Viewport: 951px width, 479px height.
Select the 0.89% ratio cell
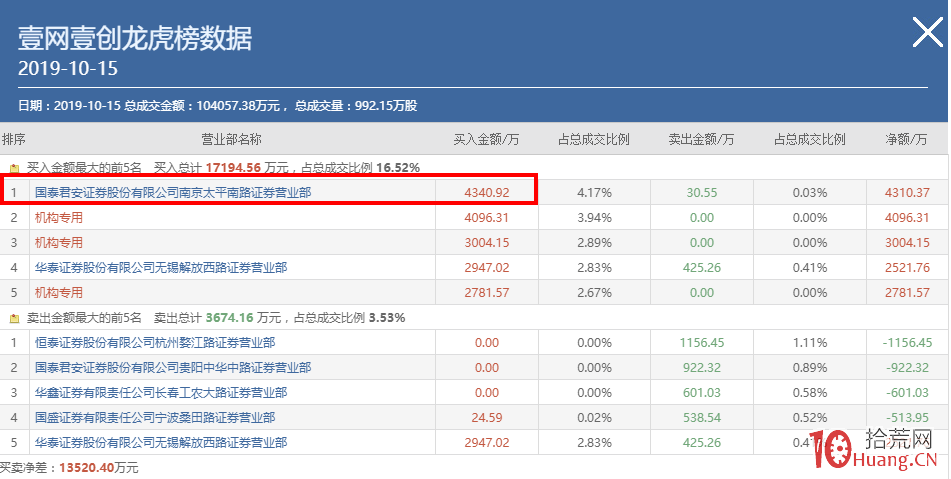tap(810, 367)
